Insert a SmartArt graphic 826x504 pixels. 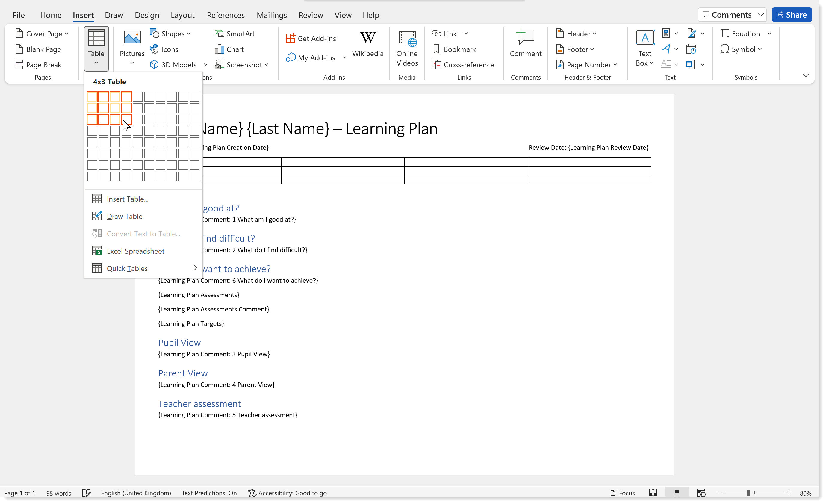point(235,34)
